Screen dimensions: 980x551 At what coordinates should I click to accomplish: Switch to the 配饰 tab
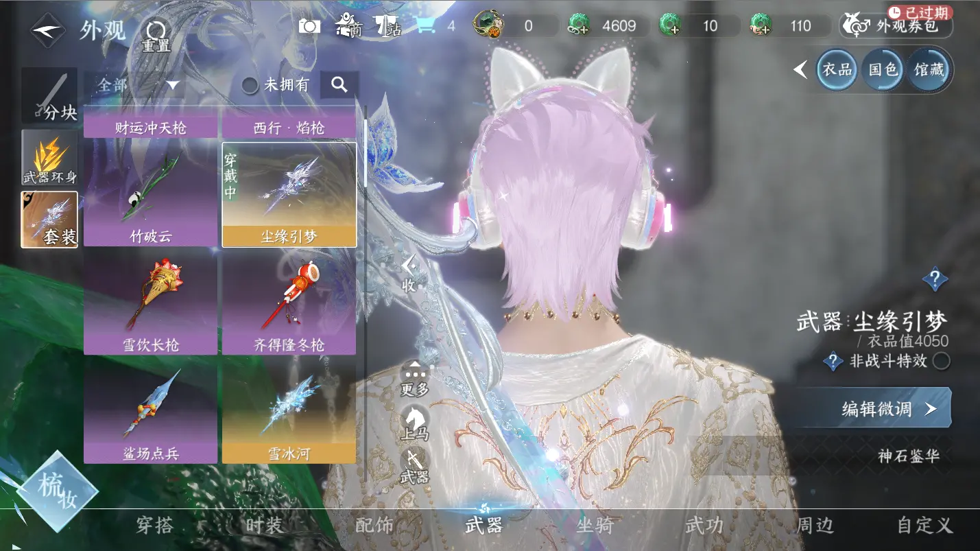(374, 526)
